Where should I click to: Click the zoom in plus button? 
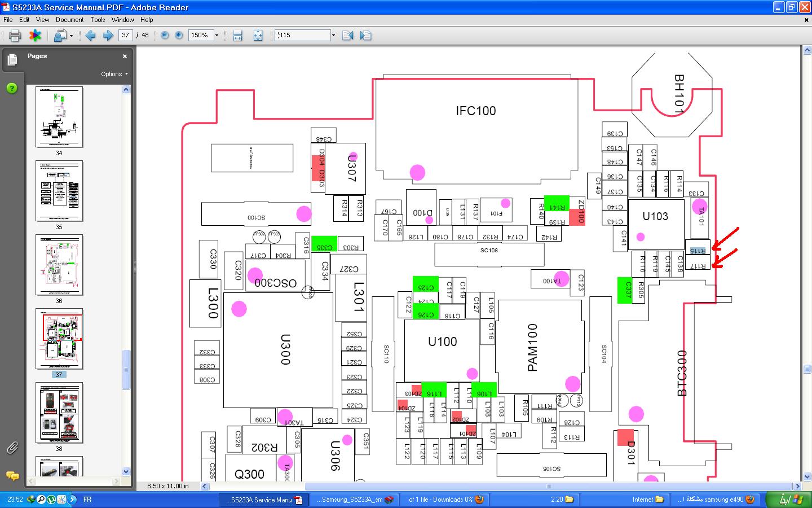pyautogui.click(x=179, y=35)
